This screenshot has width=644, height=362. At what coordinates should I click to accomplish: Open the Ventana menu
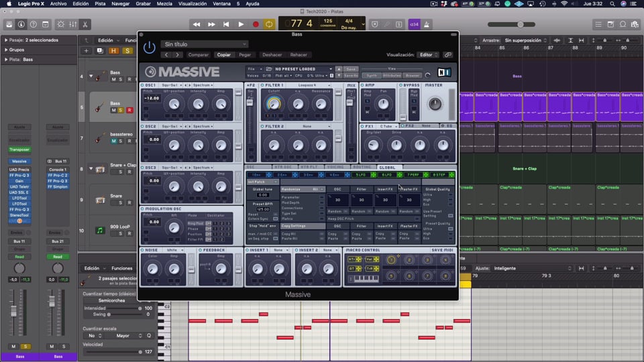click(221, 4)
